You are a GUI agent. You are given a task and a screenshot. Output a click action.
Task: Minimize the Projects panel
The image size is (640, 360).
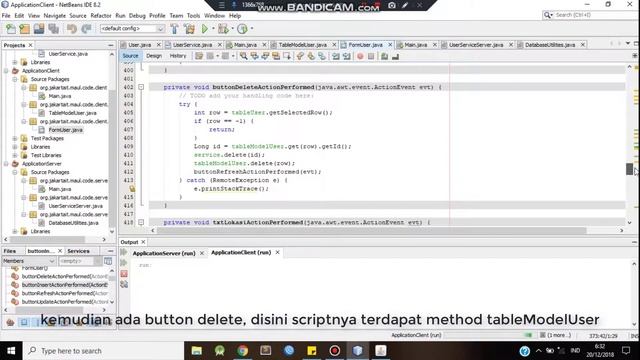click(x=111, y=45)
